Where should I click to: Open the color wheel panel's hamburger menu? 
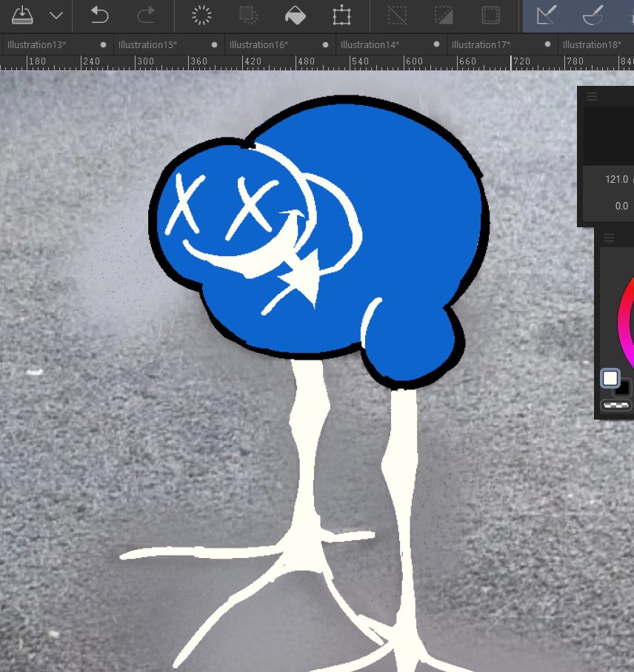(609, 238)
